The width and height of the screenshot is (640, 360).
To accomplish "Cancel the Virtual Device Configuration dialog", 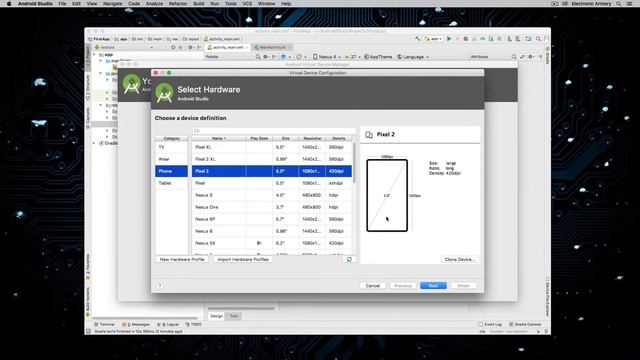I will click(x=372, y=286).
